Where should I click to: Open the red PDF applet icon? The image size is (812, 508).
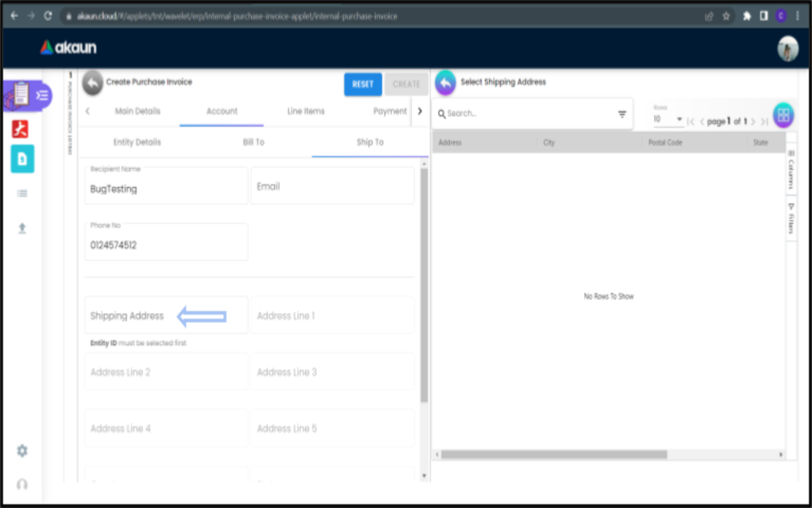(x=20, y=129)
